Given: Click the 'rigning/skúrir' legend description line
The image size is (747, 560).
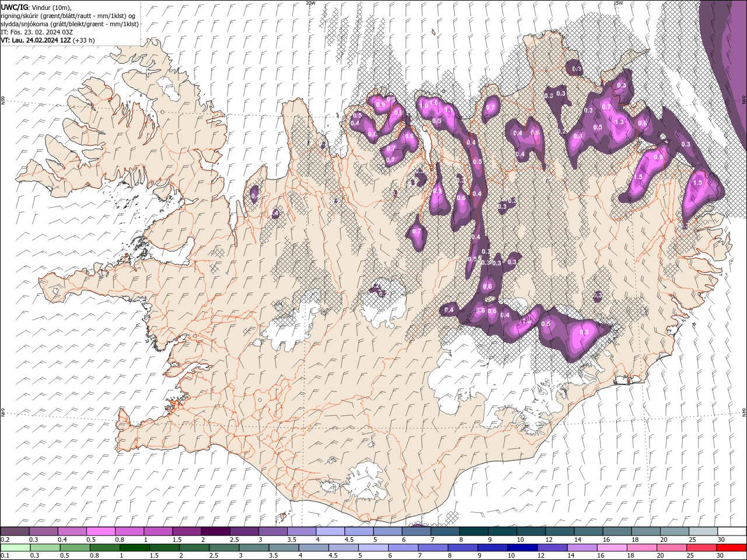Looking at the screenshot, I should point(68,16).
